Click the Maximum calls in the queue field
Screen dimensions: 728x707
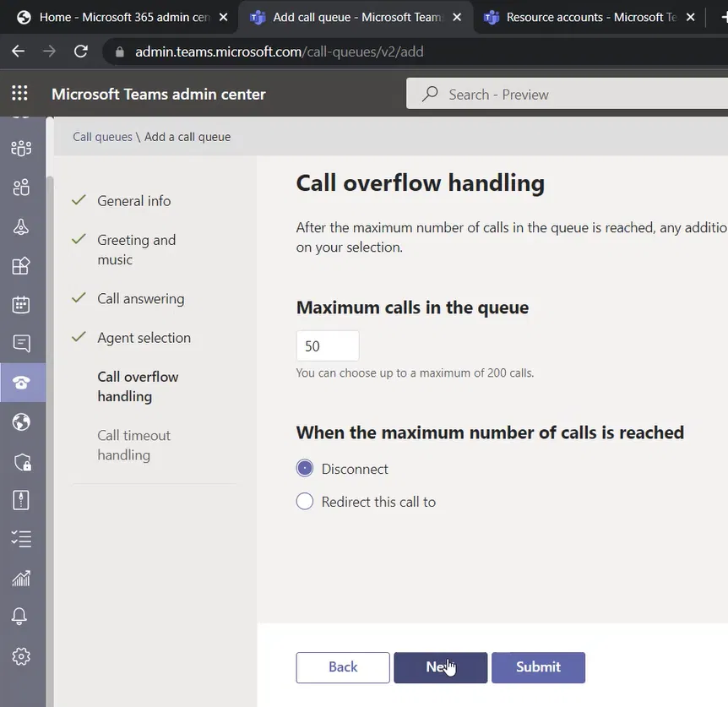[x=328, y=346]
